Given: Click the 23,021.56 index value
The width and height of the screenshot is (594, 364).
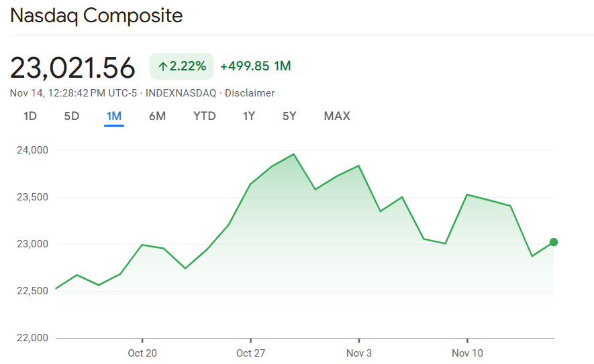Looking at the screenshot, I should pyautogui.click(x=72, y=68).
